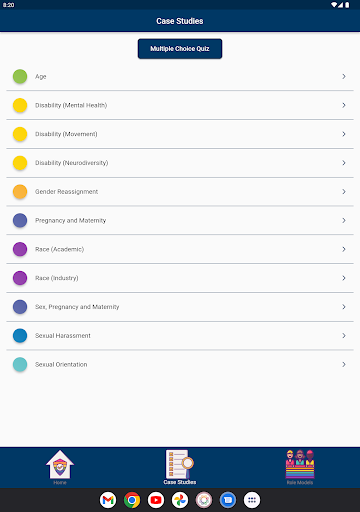360x512 pixels.
Task: Open the app drawer grid icon
Action: [x=252, y=500]
